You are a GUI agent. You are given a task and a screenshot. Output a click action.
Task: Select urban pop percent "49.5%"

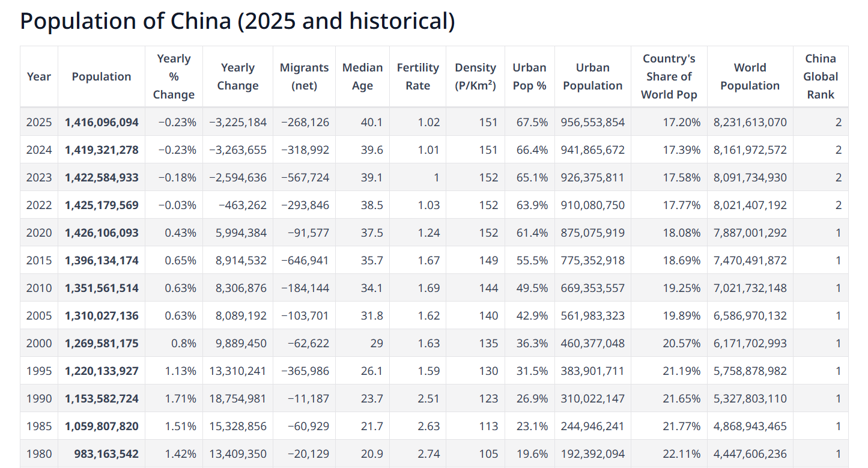point(532,288)
